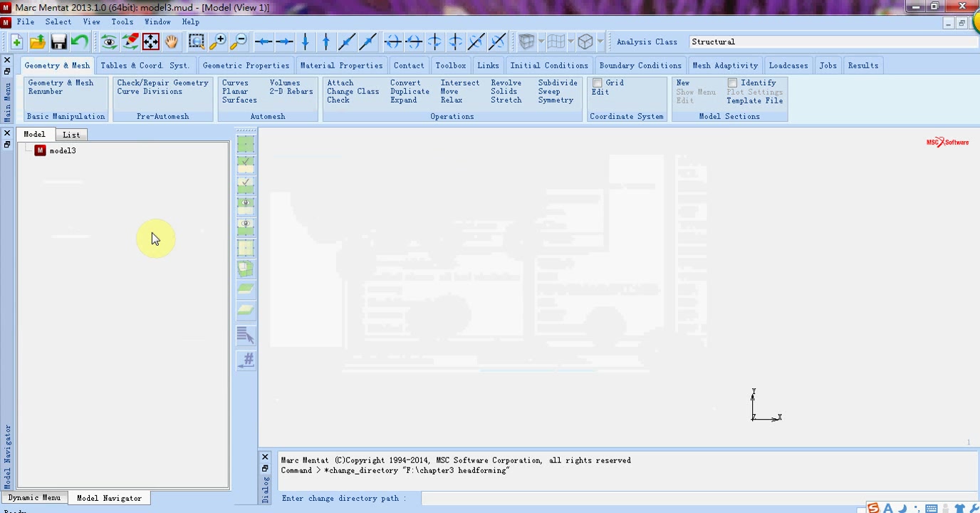Save the model with floppy disk icon
This screenshot has width=980, height=513.
[58, 42]
